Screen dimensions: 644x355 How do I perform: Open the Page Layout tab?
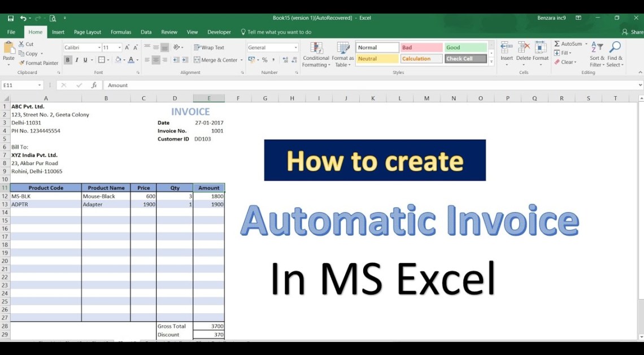(x=88, y=32)
